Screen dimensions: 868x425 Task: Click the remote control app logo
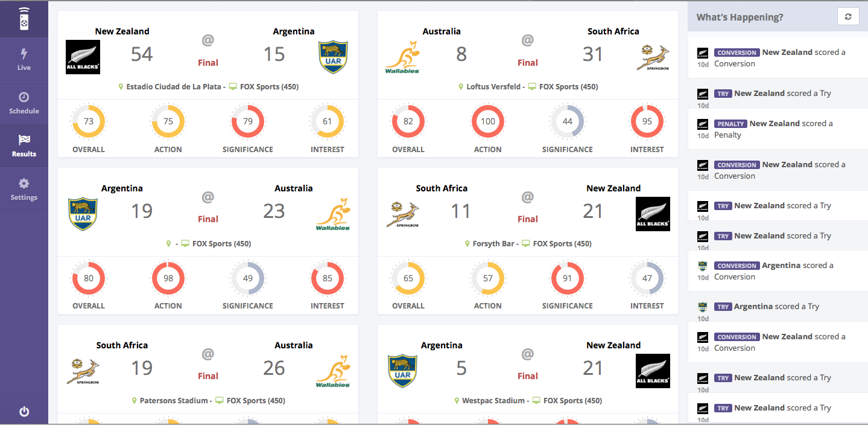[24, 19]
